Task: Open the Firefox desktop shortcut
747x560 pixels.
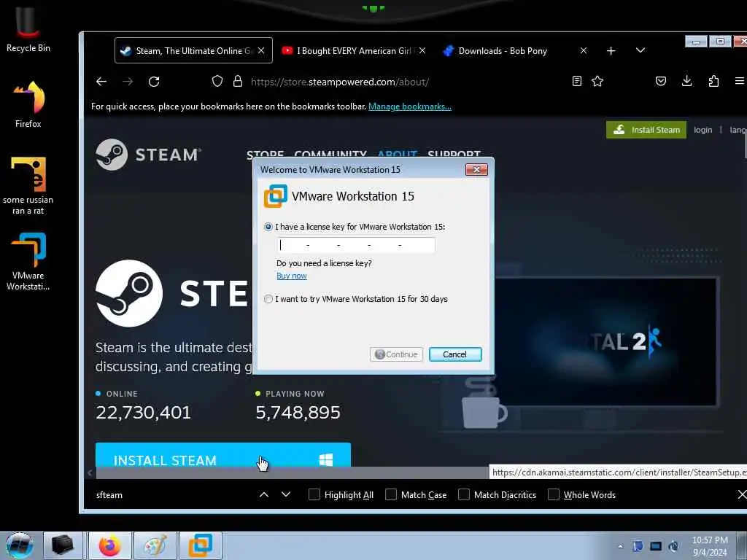Action: click(x=28, y=105)
